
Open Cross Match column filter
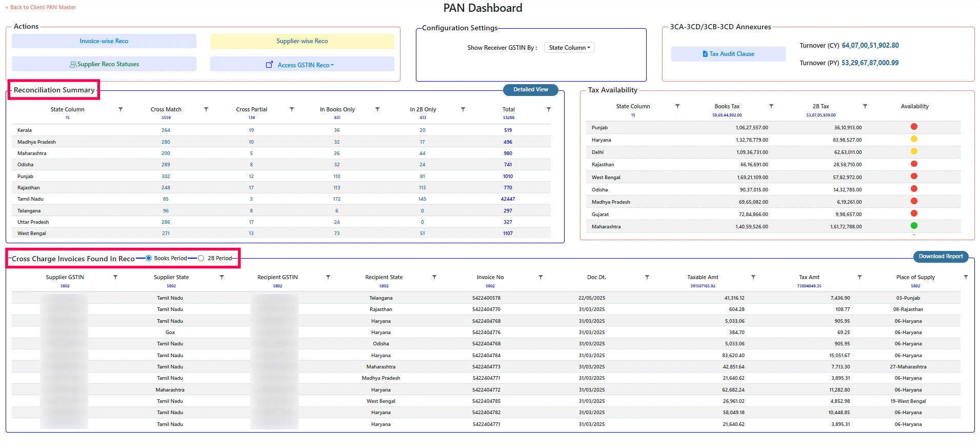[x=206, y=109]
